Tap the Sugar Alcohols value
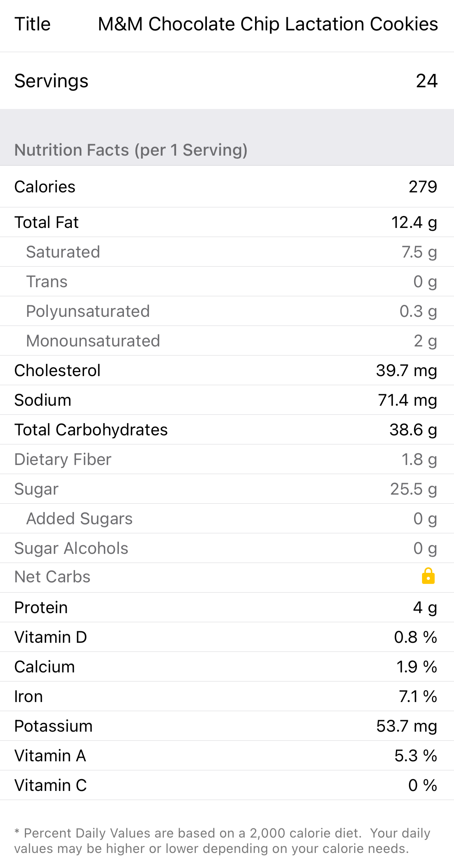This screenshot has width=454, height=868. 425,548
